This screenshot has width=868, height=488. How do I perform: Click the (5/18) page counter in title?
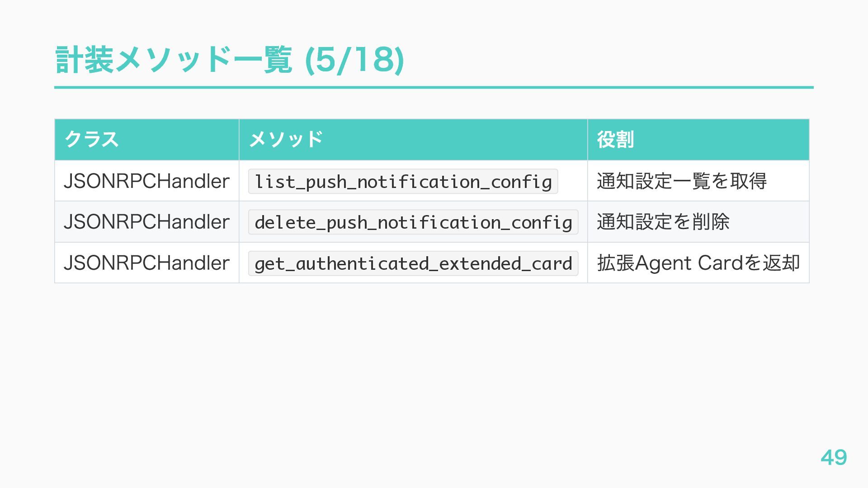click(x=354, y=60)
